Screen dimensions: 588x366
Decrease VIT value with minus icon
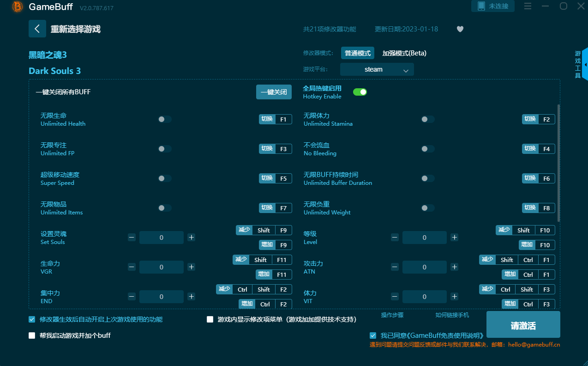pos(395,297)
